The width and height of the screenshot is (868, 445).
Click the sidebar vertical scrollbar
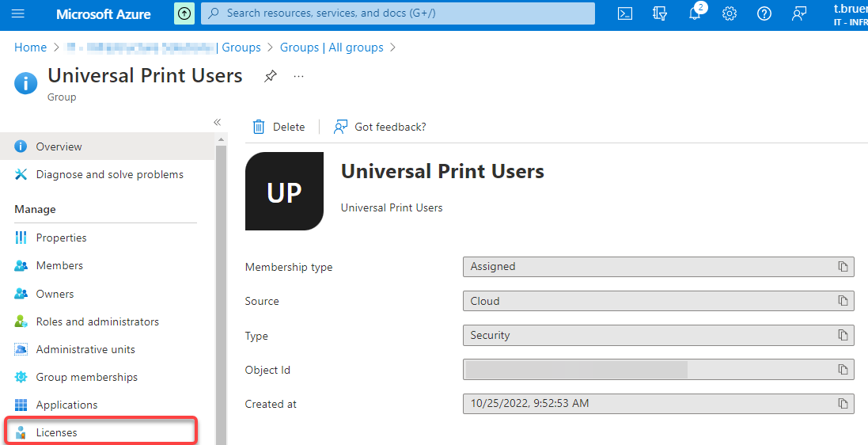[221, 294]
